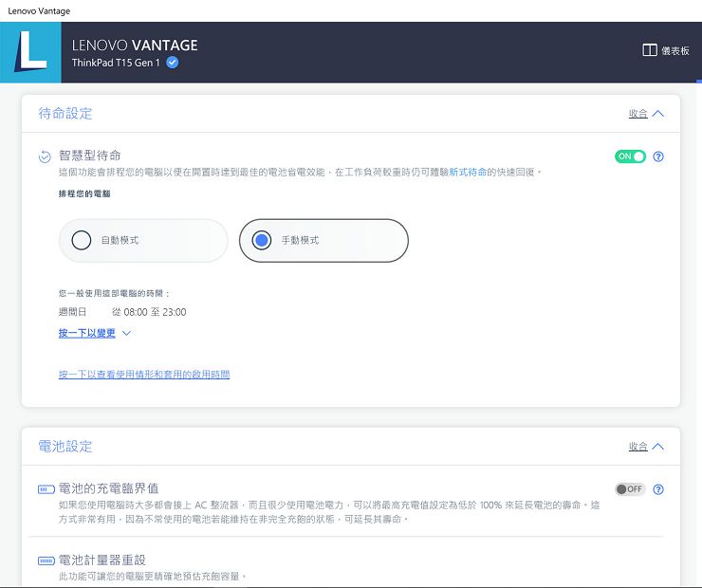Click the 電池計量器重設 heading
Viewport: 702px width, 588px height.
(102, 560)
